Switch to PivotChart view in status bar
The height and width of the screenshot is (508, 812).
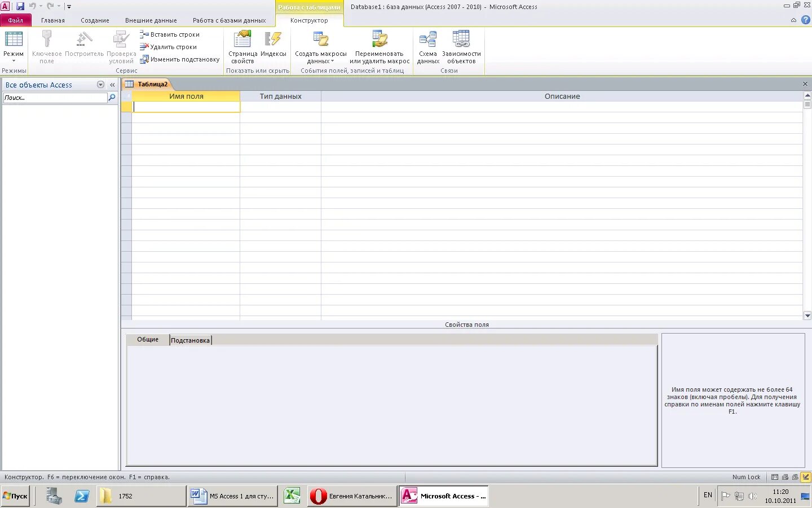point(795,477)
